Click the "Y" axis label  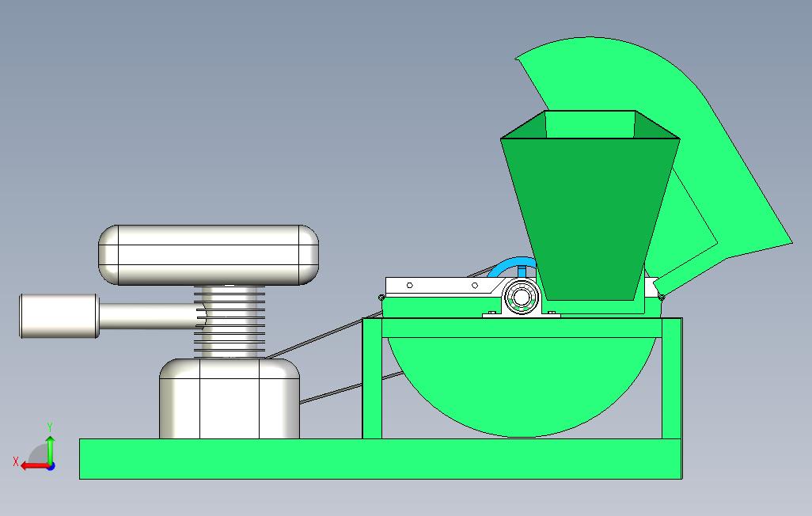click(x=50, y=427)
